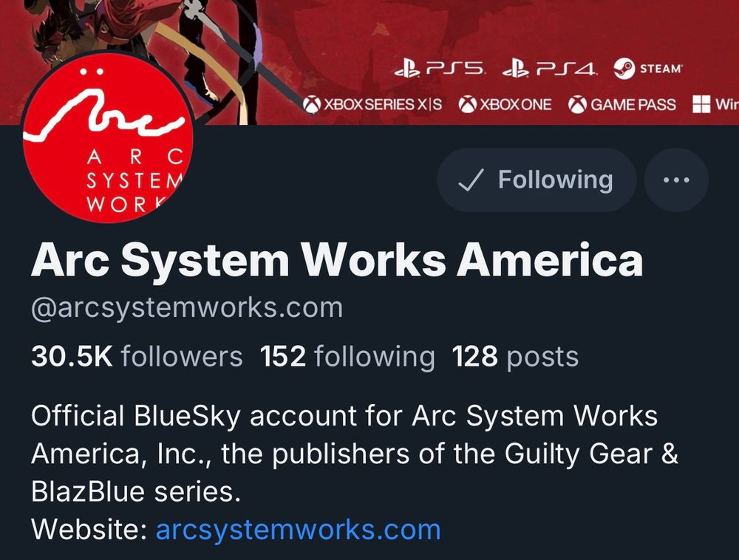Click the PS4 logo in the banner

pyautogui.click(x=550, y=69)
